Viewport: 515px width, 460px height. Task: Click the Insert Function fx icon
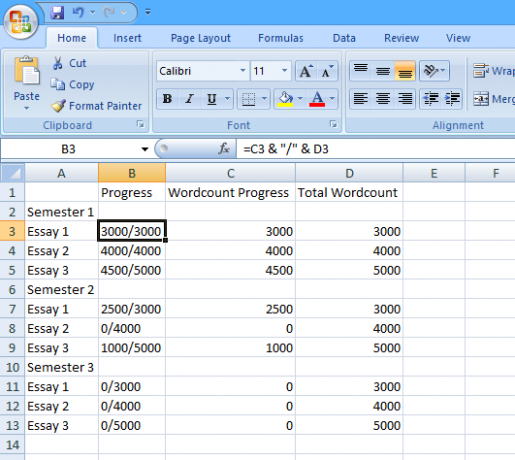tap(224, 149)
